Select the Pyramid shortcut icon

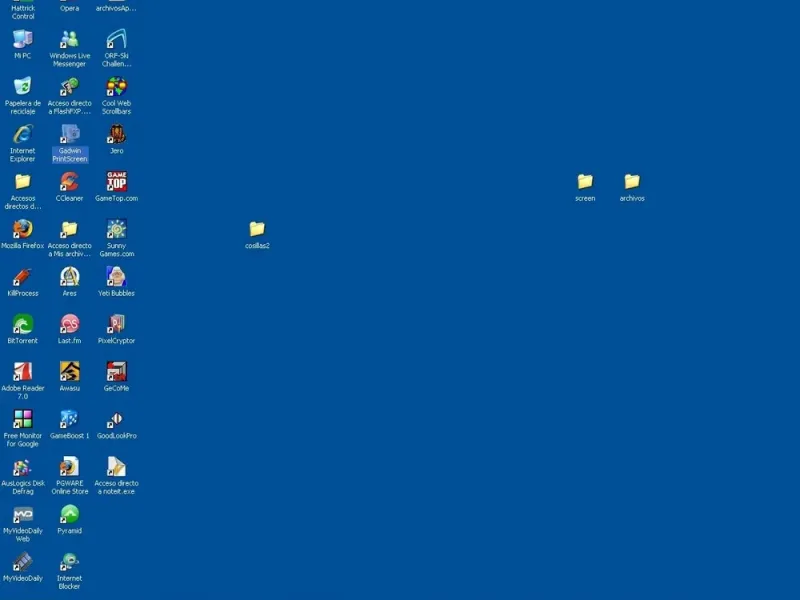(69, 514)
